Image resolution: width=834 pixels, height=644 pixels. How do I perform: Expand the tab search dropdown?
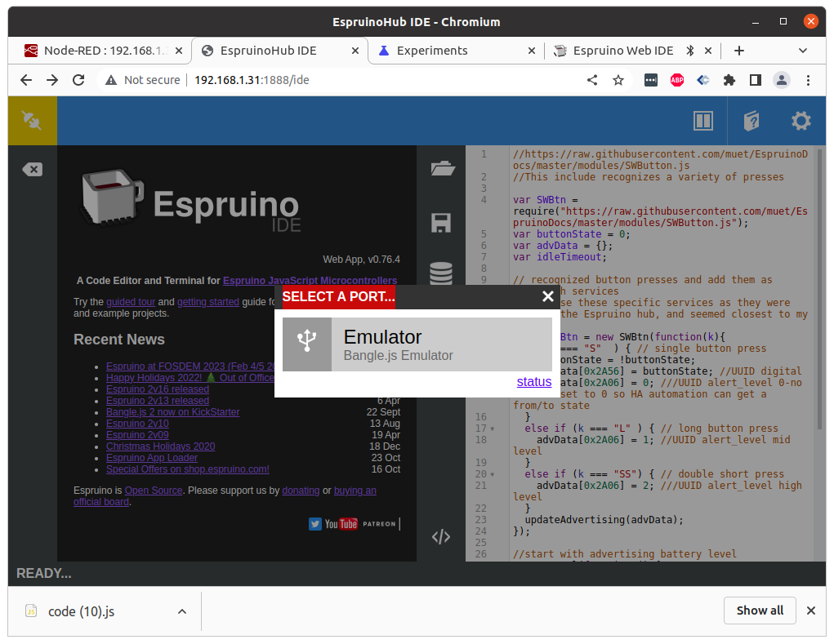803,51
